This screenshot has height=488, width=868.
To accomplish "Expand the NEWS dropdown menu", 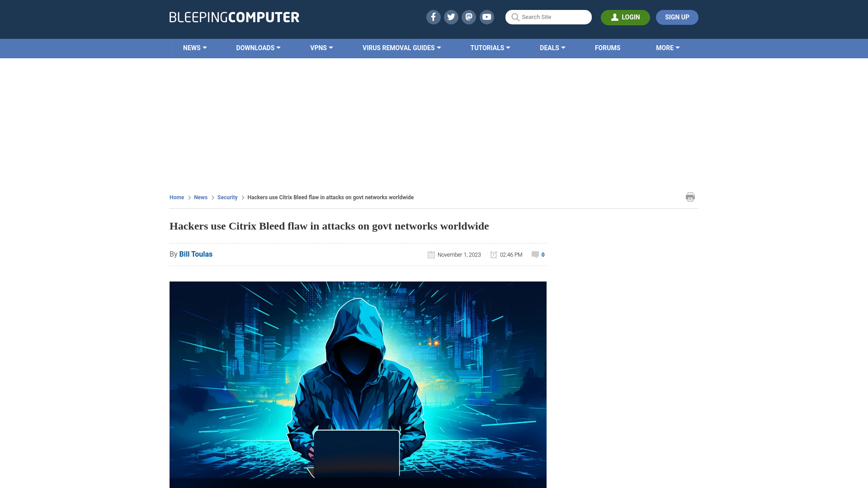I will pos(195,47).
